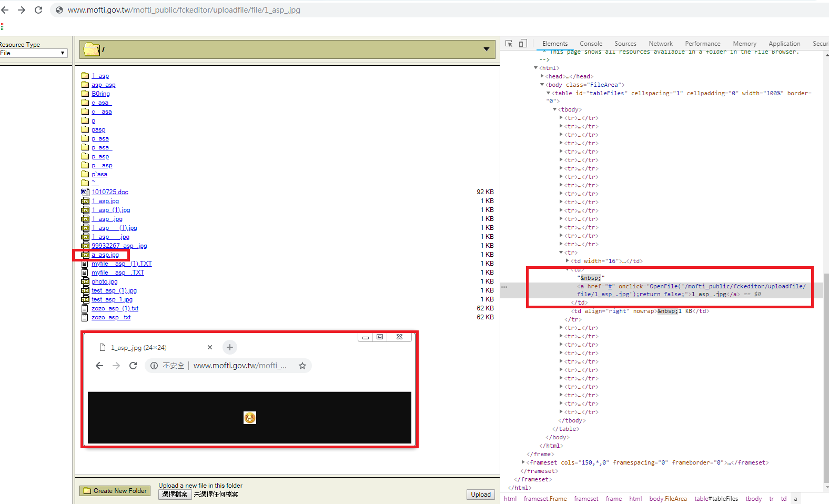Click folder icon beside asp_asp
This screenshot has height=504, width=829.
pyautogui.click(x=85, y=85)
